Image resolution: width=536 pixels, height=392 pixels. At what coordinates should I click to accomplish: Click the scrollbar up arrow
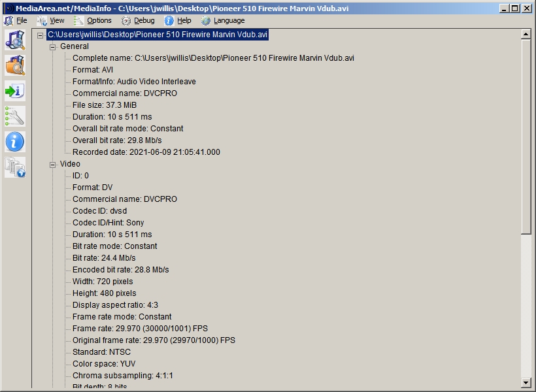point(526,34)
